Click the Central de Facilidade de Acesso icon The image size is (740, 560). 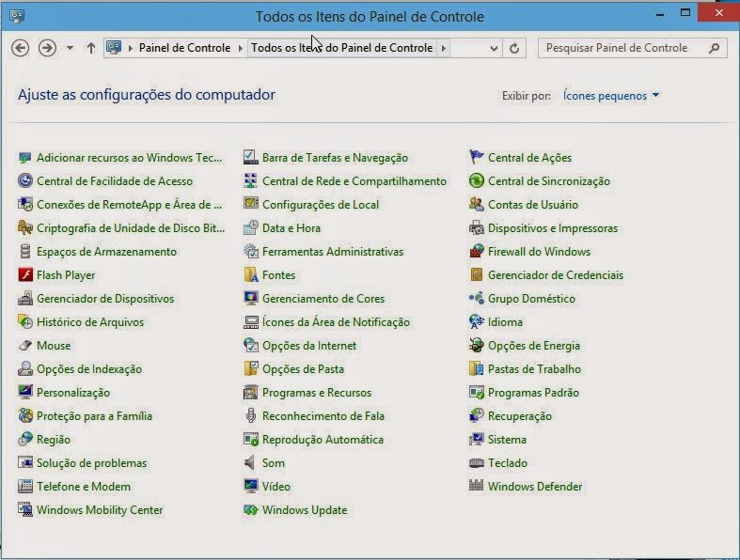[x=25, y=180]
